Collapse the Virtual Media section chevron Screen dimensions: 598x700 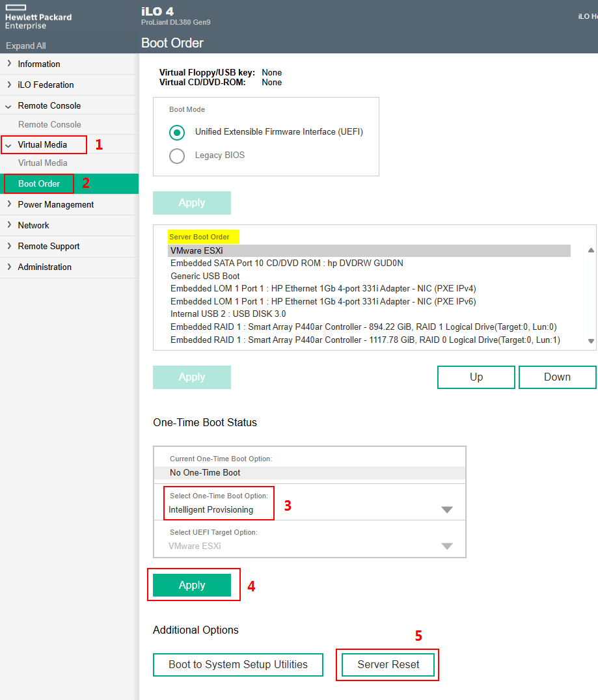pyautogui.click(x=8, y=145)
